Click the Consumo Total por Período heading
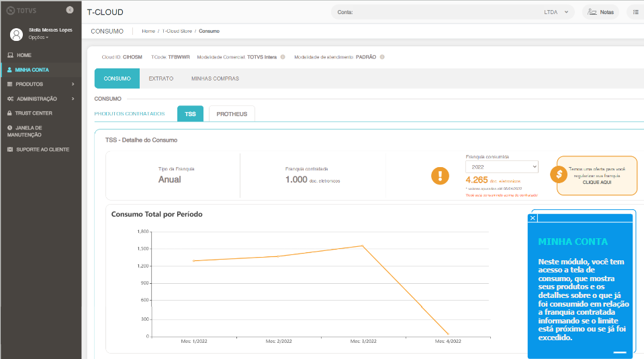Image resolution: width=644 pixels, height=359 pixels. (x=157, y=214)
